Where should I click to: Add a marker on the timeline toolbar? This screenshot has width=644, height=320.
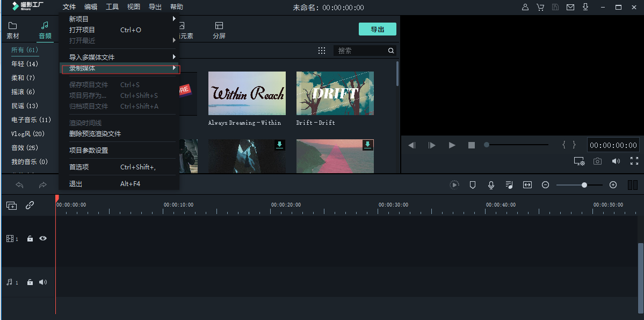click(x=473, y=185)
